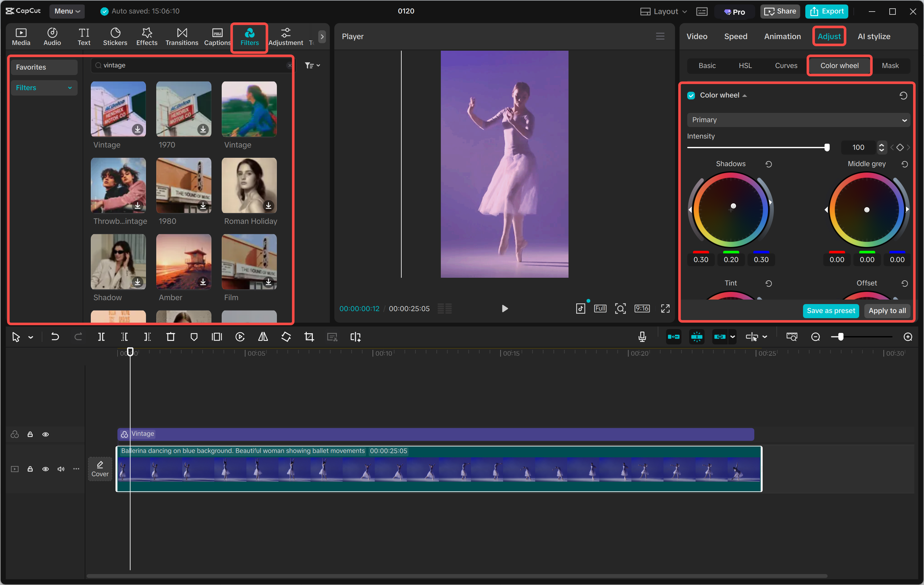Select the Roman Holiday filter thumbnail
The width and height of the screenshot is (924, 585).
click(x=249, y=185)
